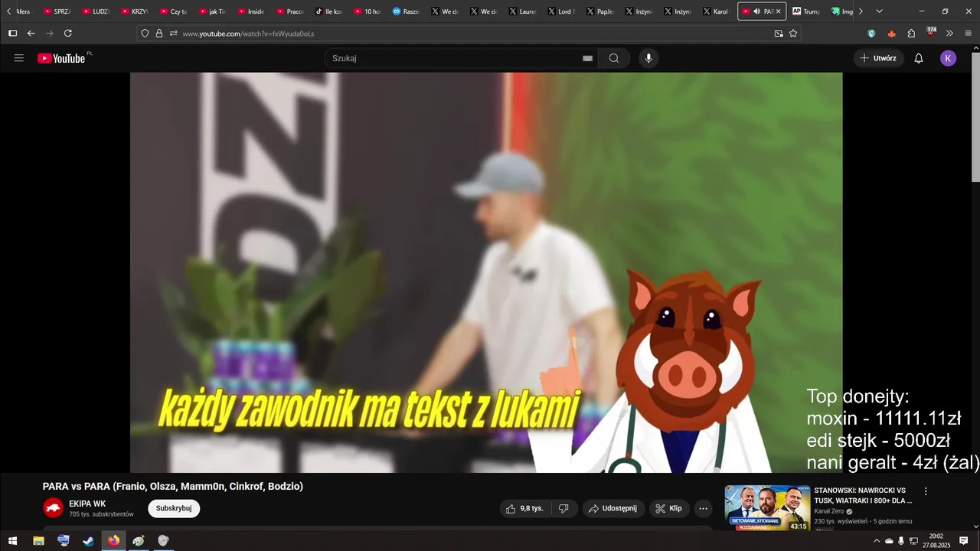This screenshot has width=980, height=551.
Task: Show hidden system tray icons chevron
Action: pos(877,541)
